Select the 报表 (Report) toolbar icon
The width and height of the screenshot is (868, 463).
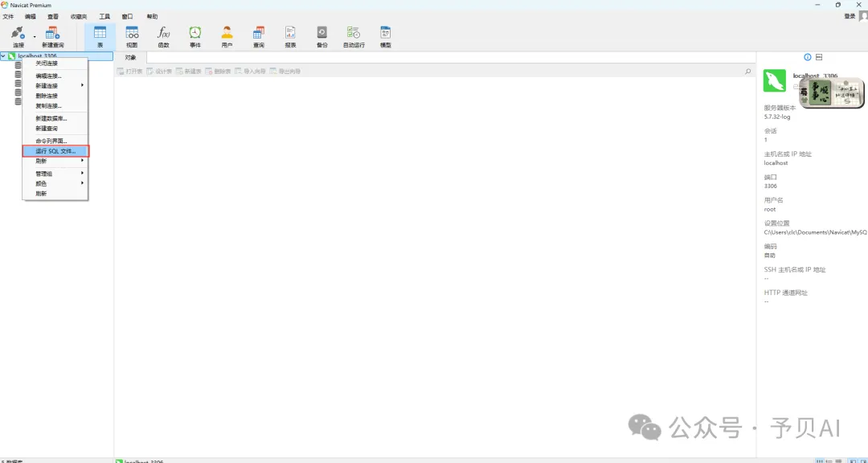click(x=290, y=36)
